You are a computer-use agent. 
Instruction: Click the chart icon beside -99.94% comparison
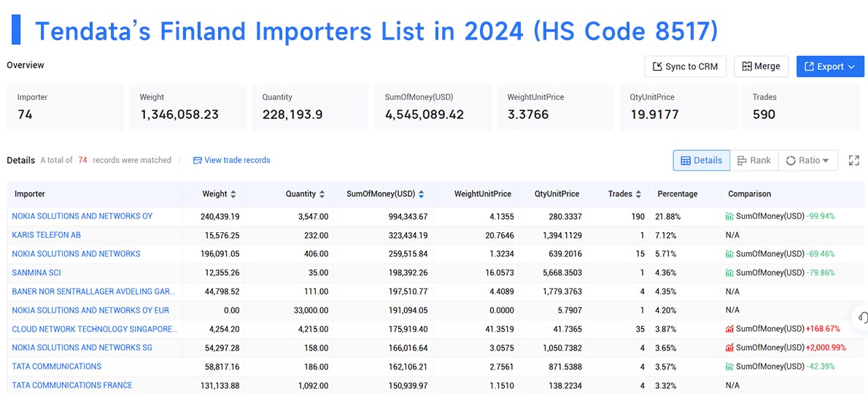tap(729, 216)
